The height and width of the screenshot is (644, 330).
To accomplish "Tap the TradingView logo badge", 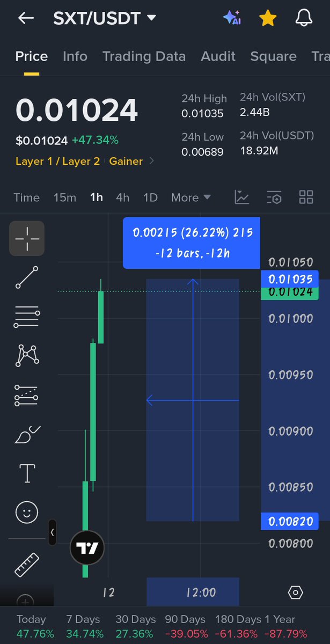I will [x=87, y=548].
